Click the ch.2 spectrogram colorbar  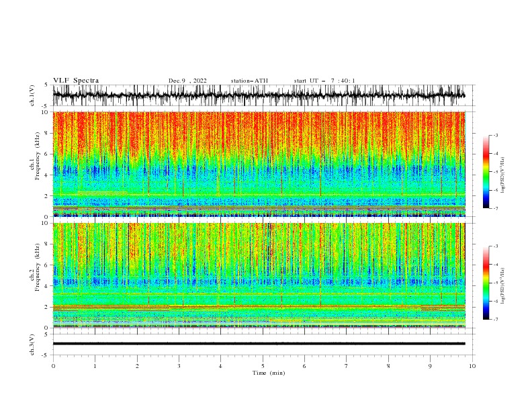(x=486, y=283)
